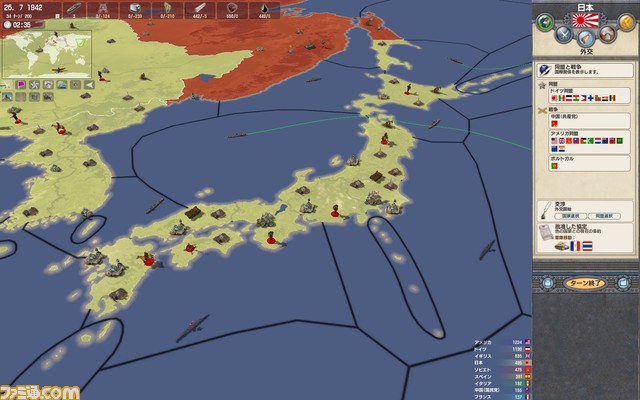Image resolution: width=640 pixels, height=400 pixels.
Task: Select the infantry unit on Shikoku
Action: coord(190,247)
